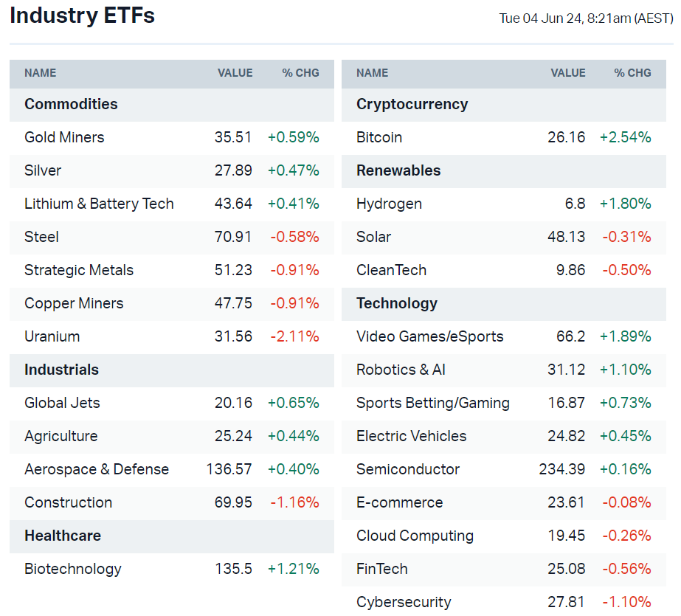Click the Robotics & AI row
The image size is (681, 616).
point(401,370)
